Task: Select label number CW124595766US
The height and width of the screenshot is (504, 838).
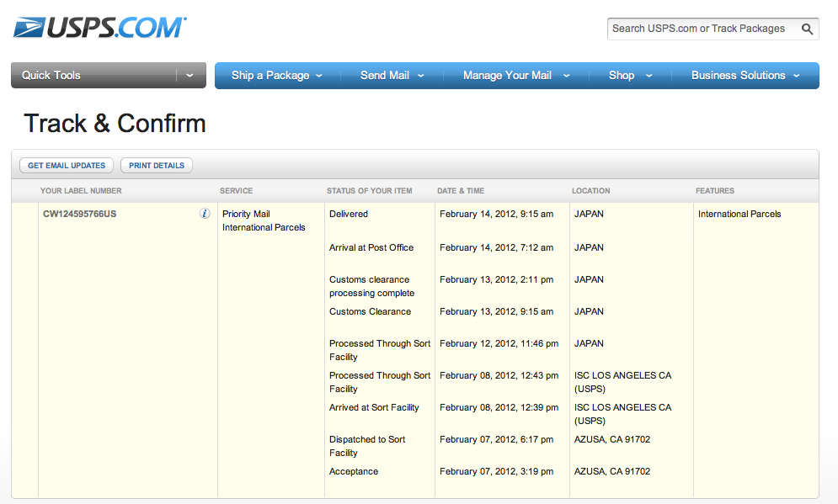Action: (80, 214)
